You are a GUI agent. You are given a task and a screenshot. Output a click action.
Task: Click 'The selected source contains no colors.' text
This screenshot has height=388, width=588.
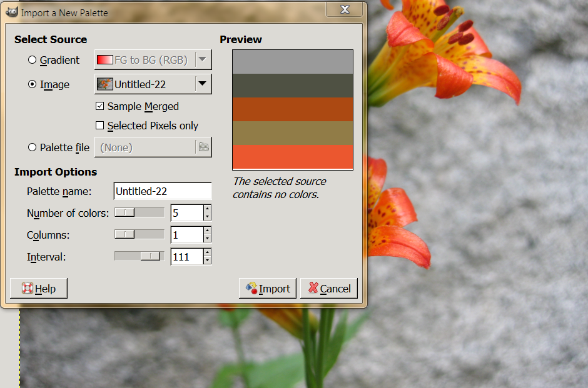point(280,187)
